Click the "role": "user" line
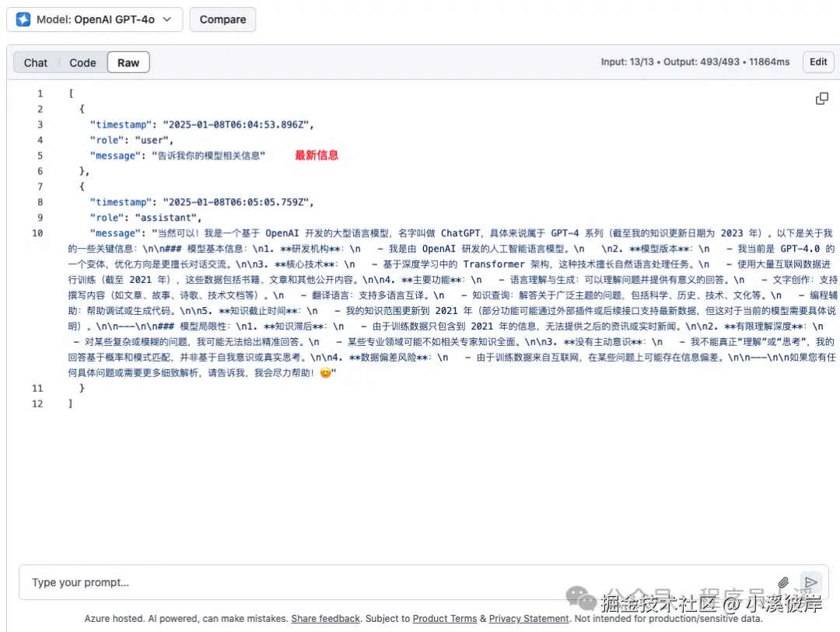Screen dimensions: 840x632 pyautogui.click(x=131, y=140)
